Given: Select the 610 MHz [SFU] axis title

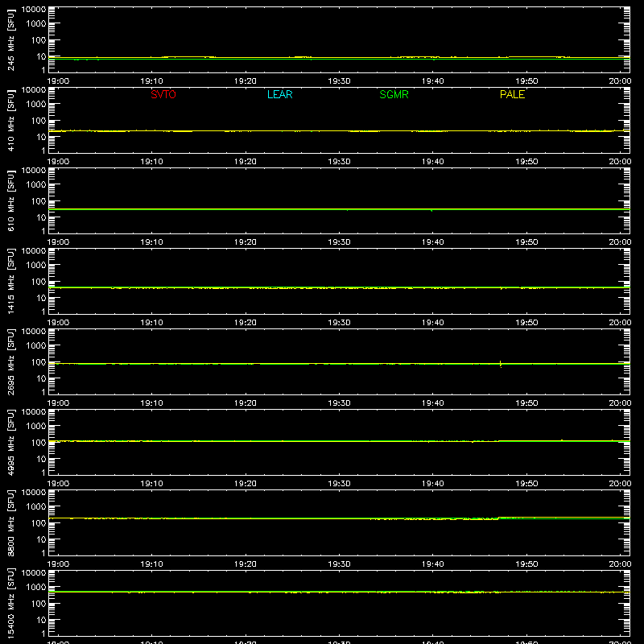Looking at the screenshot, I should [x=11, y=201].
